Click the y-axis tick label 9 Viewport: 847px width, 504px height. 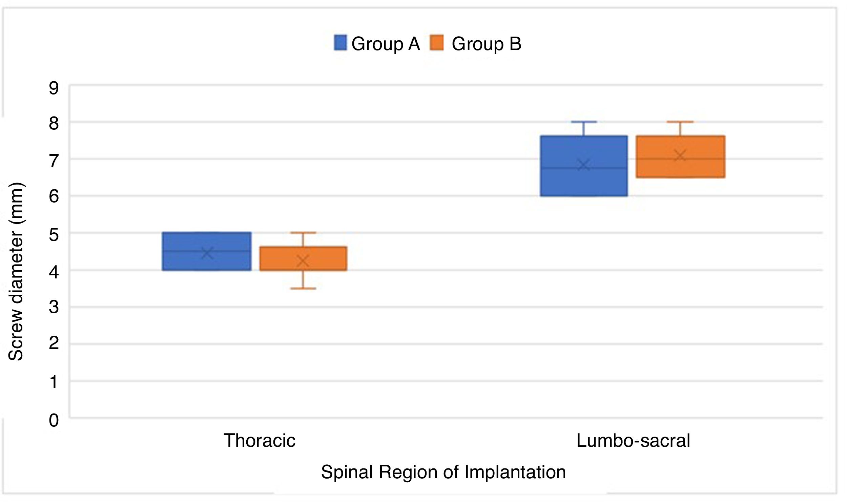pyautogui.click(x=54, y=88)
